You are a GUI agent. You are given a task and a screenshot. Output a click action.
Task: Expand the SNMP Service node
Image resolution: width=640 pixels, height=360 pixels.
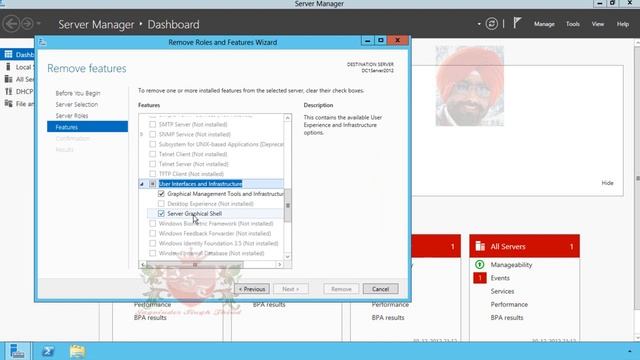tap(142, 134)
